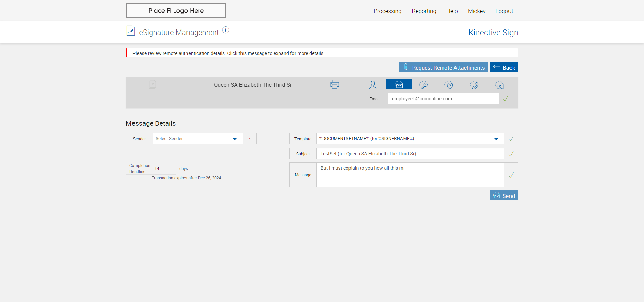The height and width of the screenshot is (302, 644).
Task: Open the eSignature Management info icon
Action: [226, 30]
